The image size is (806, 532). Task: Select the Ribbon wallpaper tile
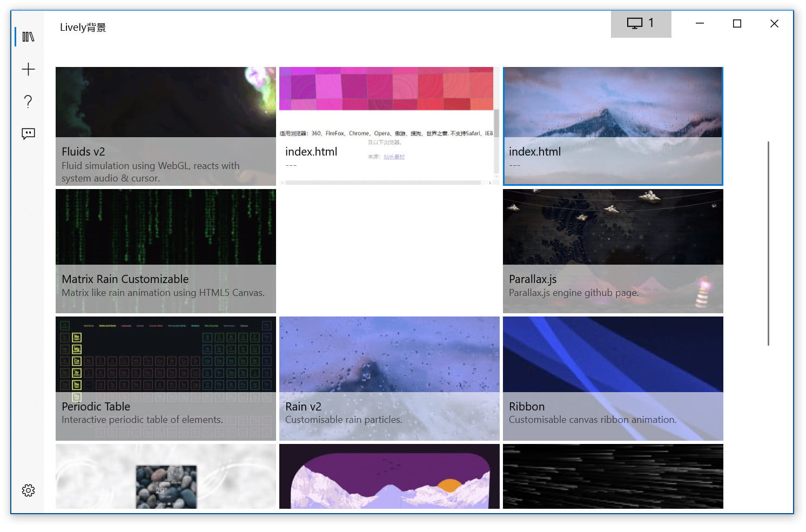(x=613, y=378)
